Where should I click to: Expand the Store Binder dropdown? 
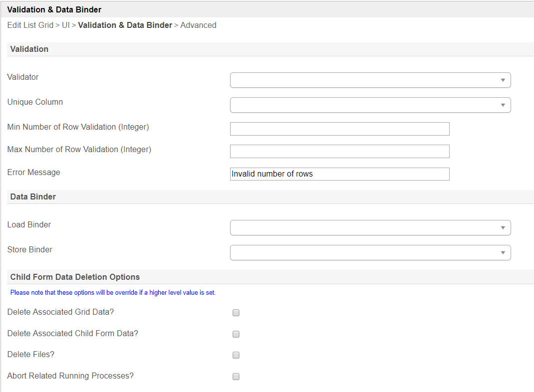click(370, 252)
